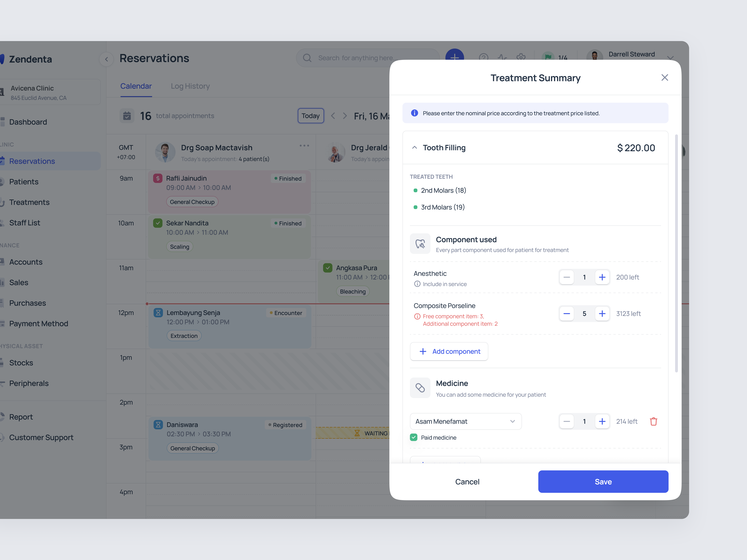Click the Anesthetic info icon
Screen dimensions: 747x560
(417, 284)
